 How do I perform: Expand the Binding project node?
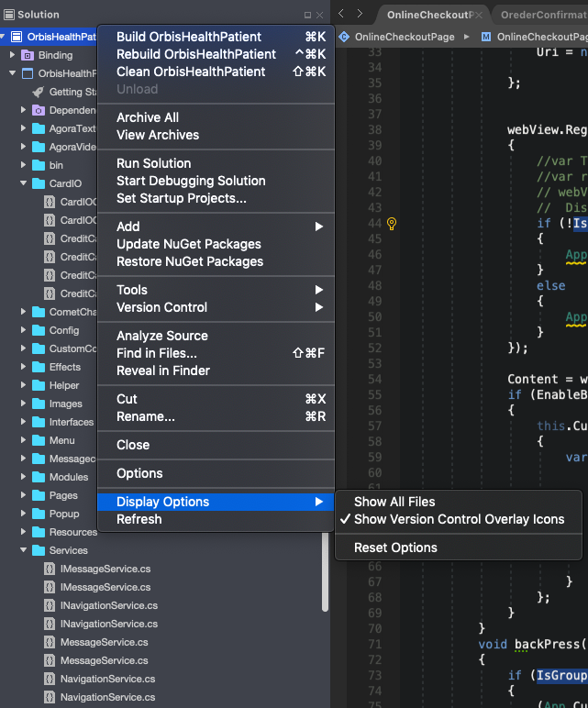12,55
